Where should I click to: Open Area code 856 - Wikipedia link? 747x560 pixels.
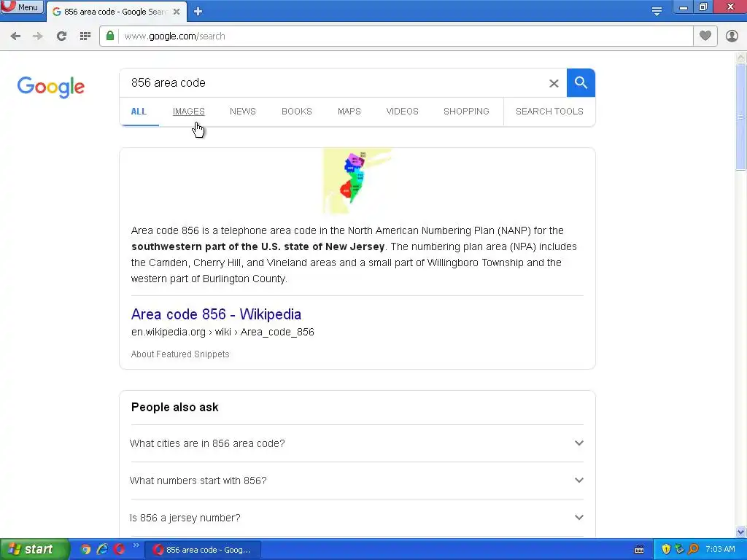point(216,314)
